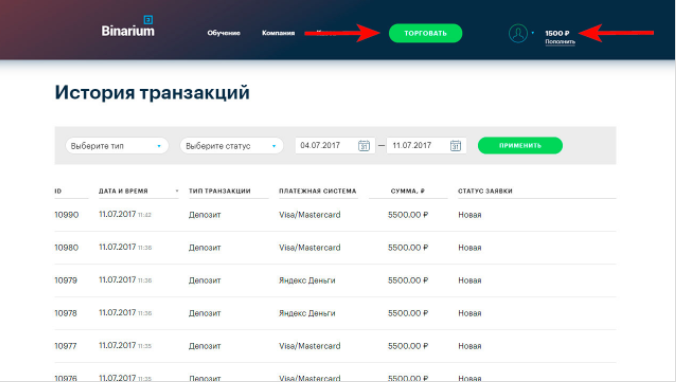The height and width of the screenshot is (387, 677).
Task: Click Visa/Mastercard in row 10980
Action: pyautogui.click(x=310, y=247)
